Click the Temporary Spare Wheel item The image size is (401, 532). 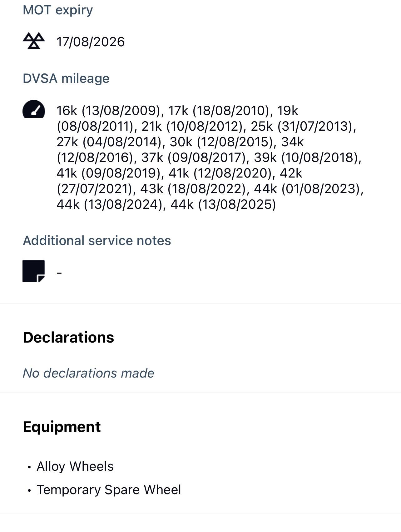[109, 490]
